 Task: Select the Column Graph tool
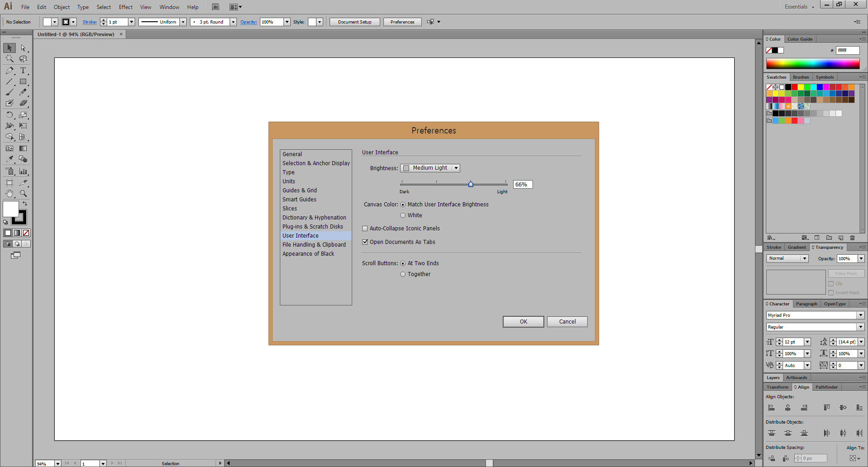(23, 172)
